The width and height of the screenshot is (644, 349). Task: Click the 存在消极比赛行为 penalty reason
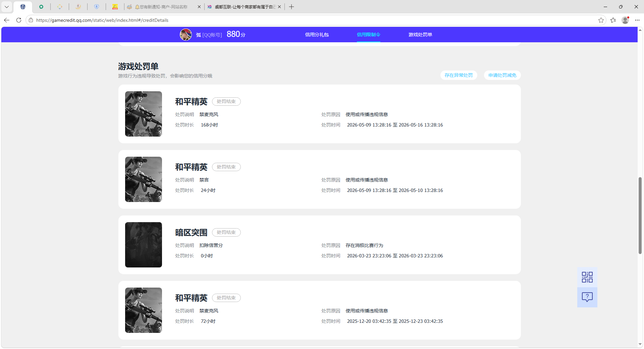[x=364, y=245]
